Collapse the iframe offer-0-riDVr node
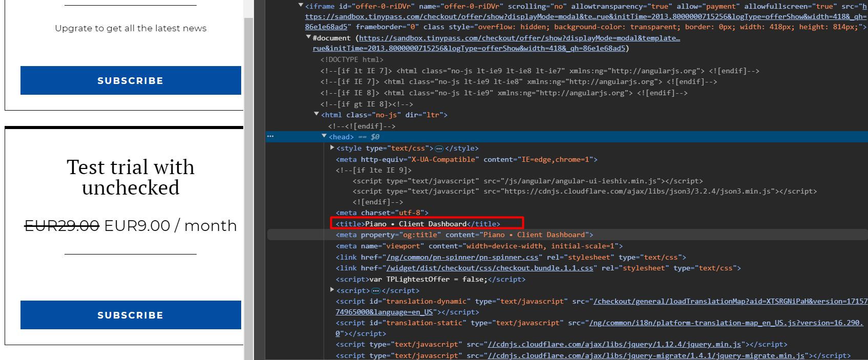Viewport: 868px width, 360px height. tap(301, 5)
